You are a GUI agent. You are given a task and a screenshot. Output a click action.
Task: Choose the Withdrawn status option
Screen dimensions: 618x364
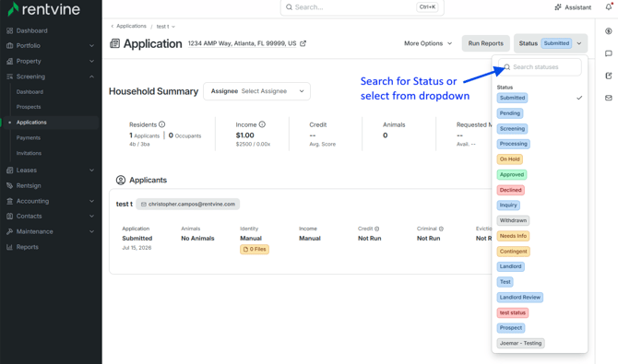(513, 220)
